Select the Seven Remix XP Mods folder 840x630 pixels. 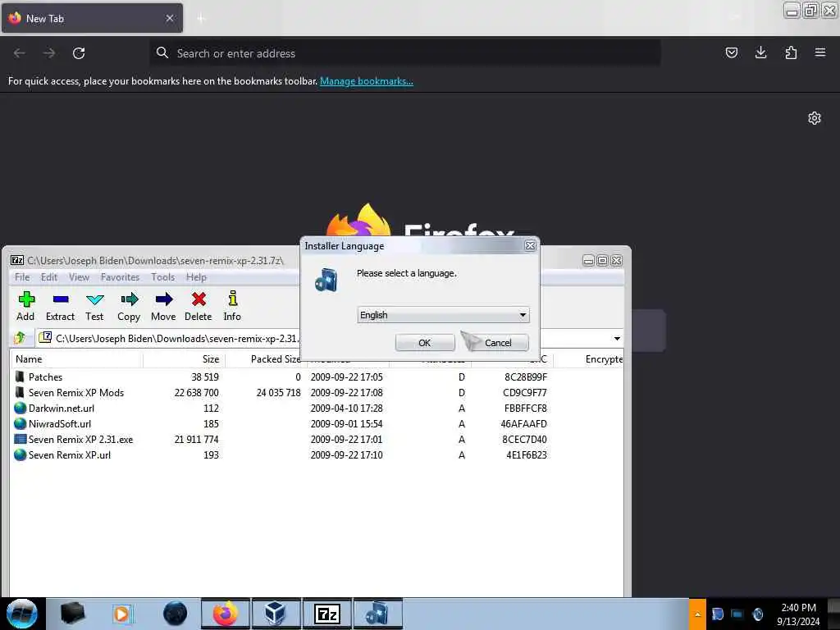point(316,393)
